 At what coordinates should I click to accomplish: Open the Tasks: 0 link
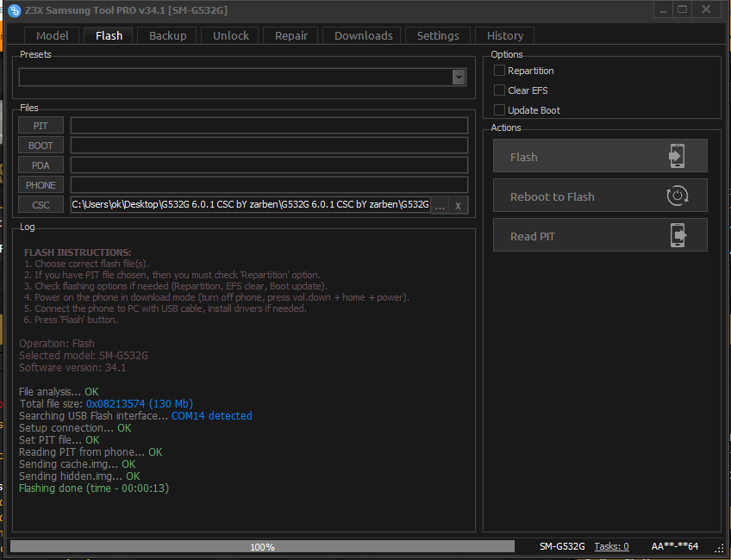(x=611, y=546)
